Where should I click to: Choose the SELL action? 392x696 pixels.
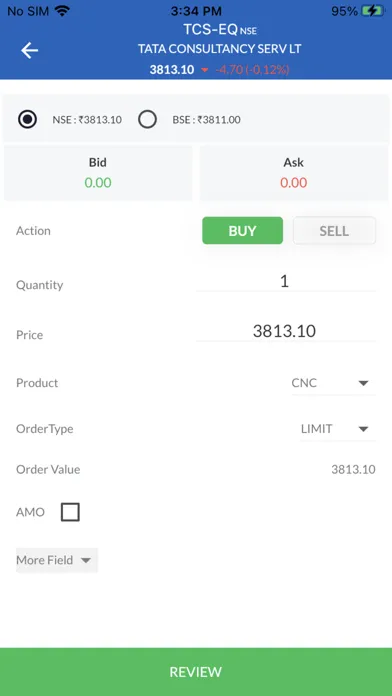[334, 230]
